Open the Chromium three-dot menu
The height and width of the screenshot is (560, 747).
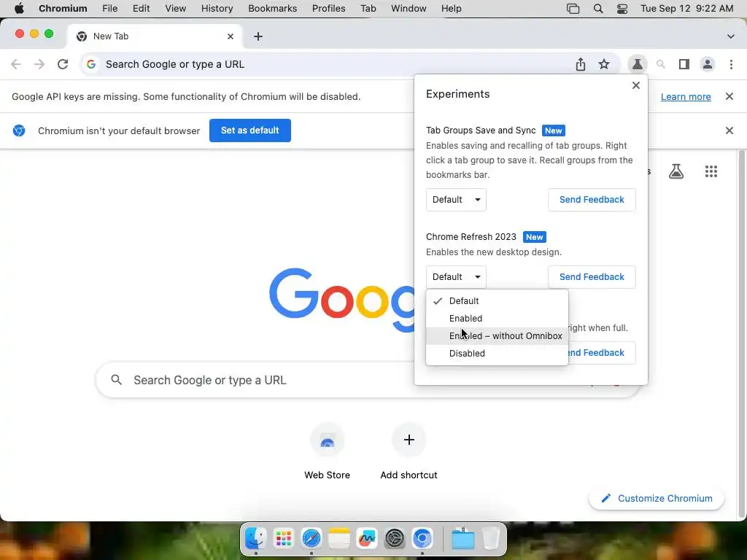tap(731, 64)
